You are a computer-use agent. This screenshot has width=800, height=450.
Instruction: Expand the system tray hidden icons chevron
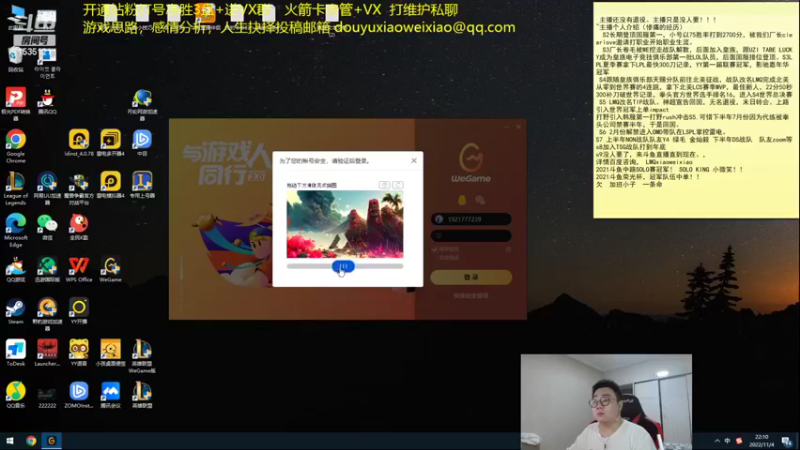tap(717, 441)
